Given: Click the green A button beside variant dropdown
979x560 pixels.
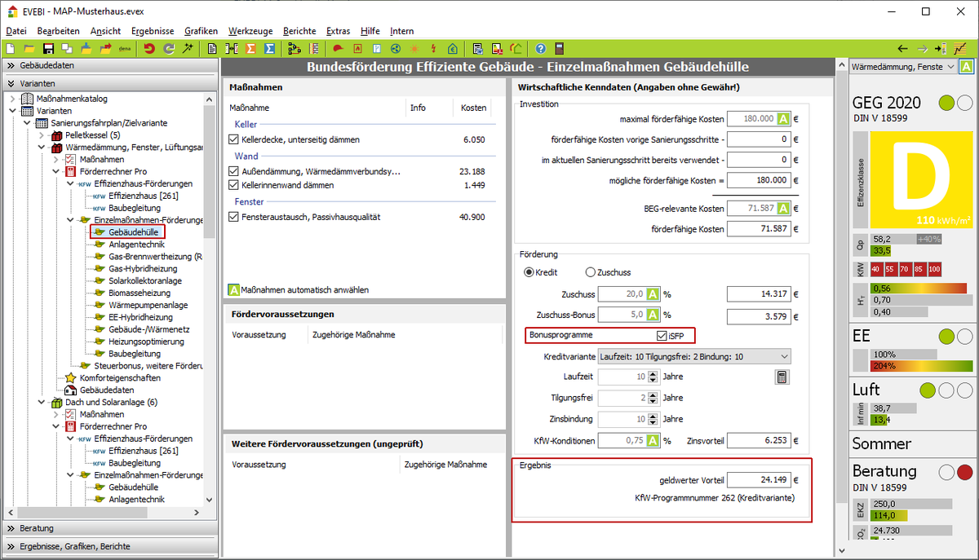Looking at the screenshot, I should (x=966, y=67).
